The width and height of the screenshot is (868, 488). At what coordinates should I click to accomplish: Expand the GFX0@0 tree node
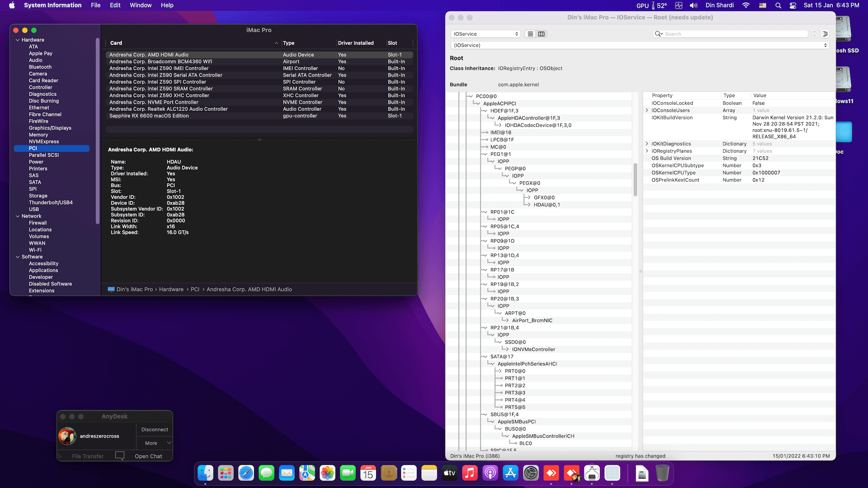click(x=528, y=197)
